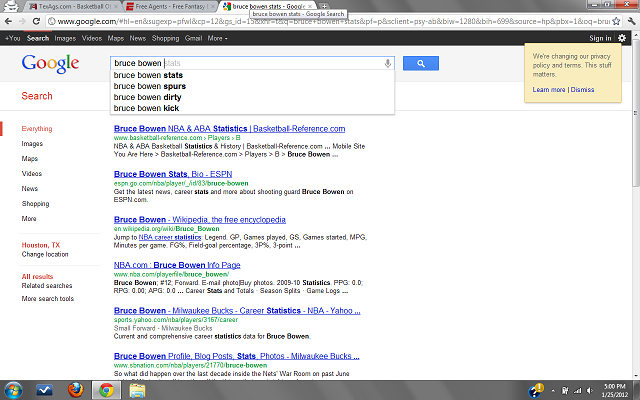The image size is (640, 400).
Task: Click the browser address bar
Action: point(331,21)
